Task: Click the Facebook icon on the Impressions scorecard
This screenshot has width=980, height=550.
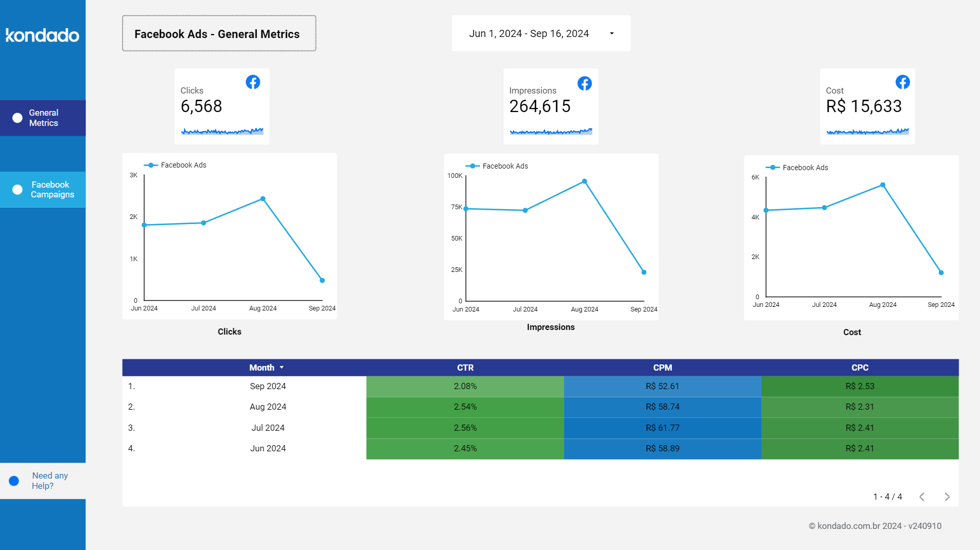Action: tap(585, 83)
